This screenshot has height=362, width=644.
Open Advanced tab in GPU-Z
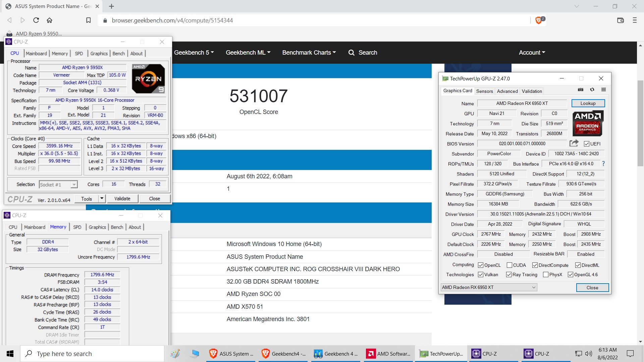pyautogui.click(x=507, y=91)
